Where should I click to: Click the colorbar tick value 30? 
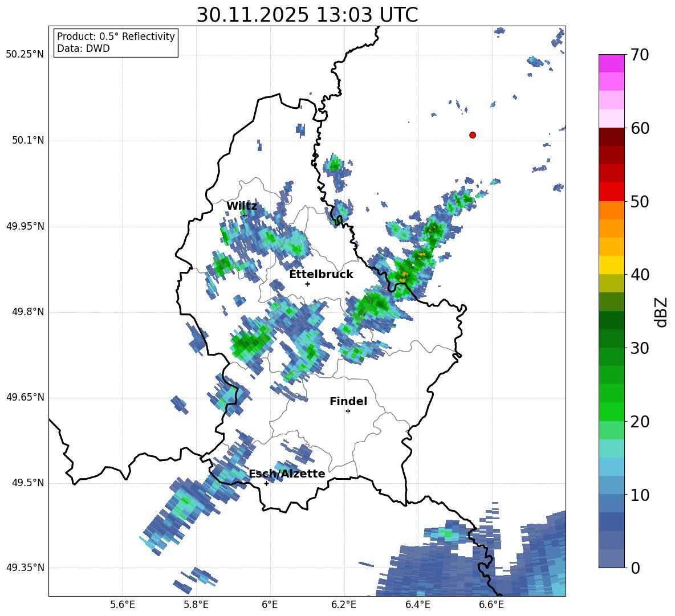pyautogui.click(x=640, y=348)
